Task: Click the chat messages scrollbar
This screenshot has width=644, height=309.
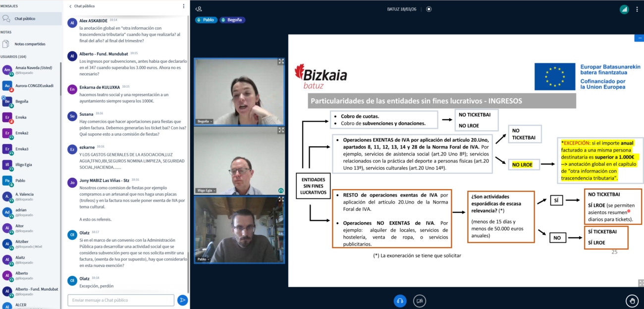Action: click(188, 149)
